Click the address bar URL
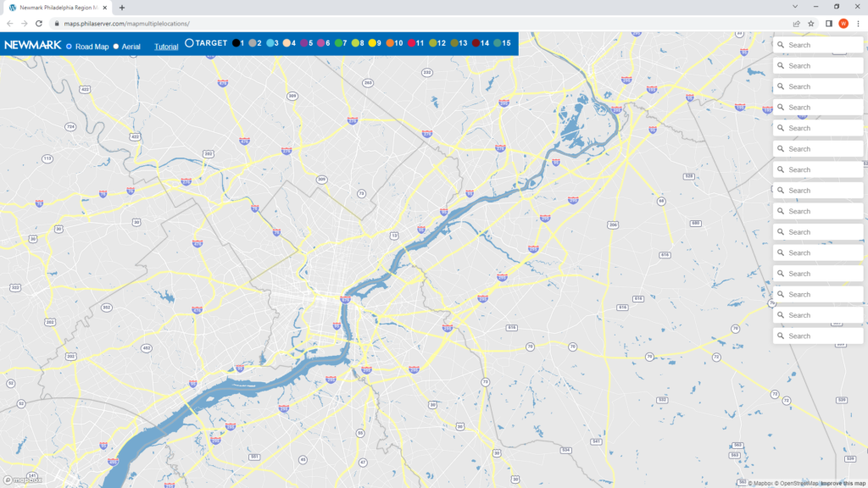The width and height of the screenshot is (868, 488). point(127,24)
